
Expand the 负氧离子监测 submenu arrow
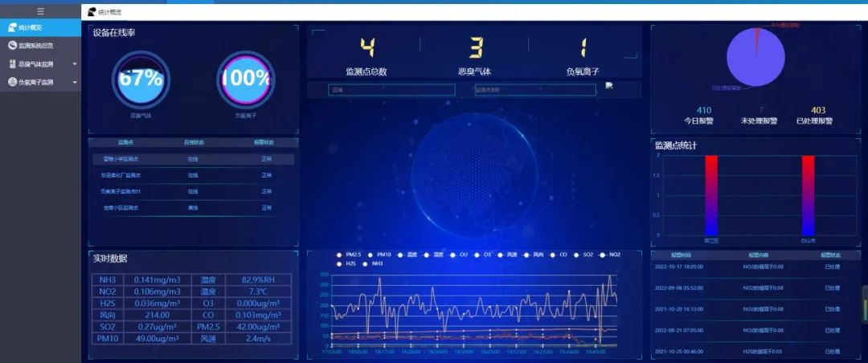coord(75,82)
